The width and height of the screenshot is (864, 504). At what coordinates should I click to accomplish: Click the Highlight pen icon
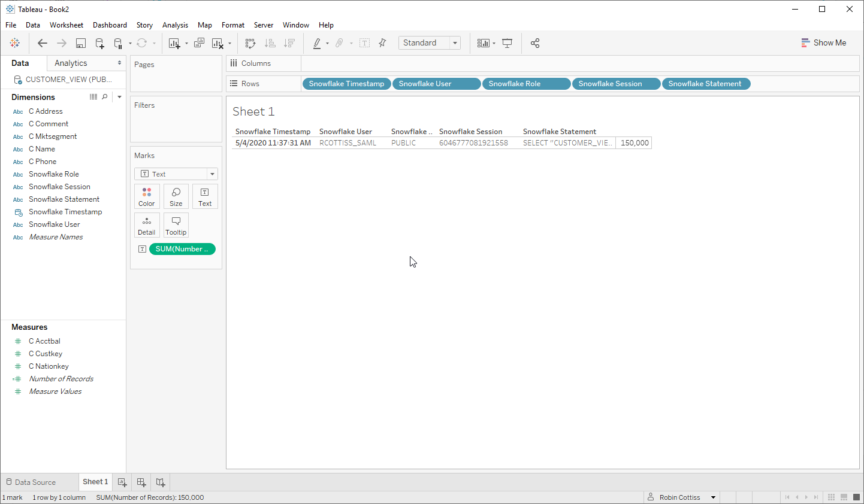click(x=317, y=43)
